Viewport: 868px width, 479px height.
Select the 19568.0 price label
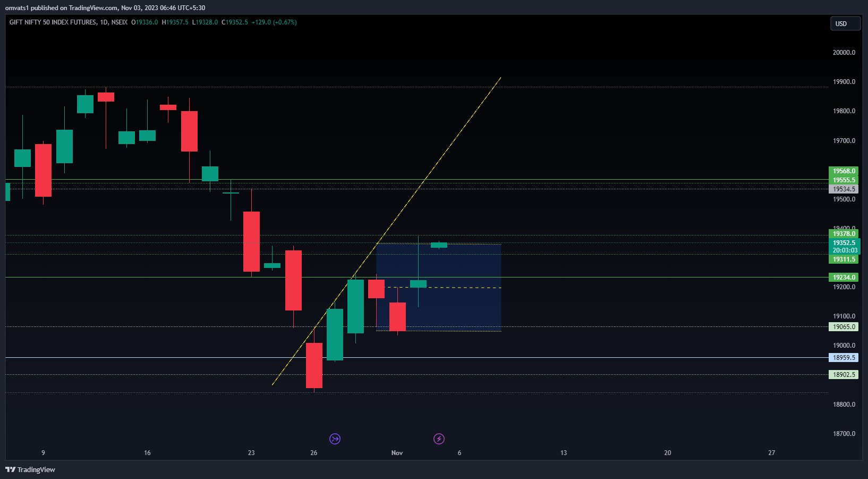(844, 171)
